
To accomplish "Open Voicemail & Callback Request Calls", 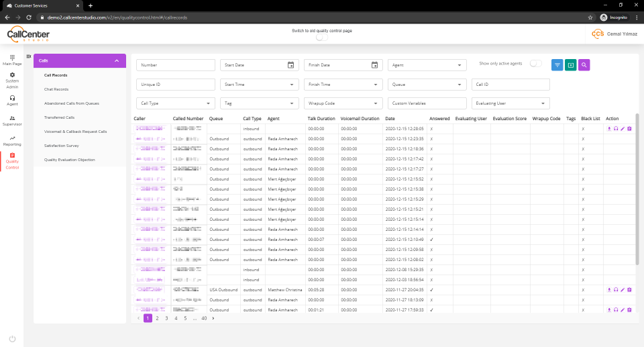I will (x=75, y=132).
